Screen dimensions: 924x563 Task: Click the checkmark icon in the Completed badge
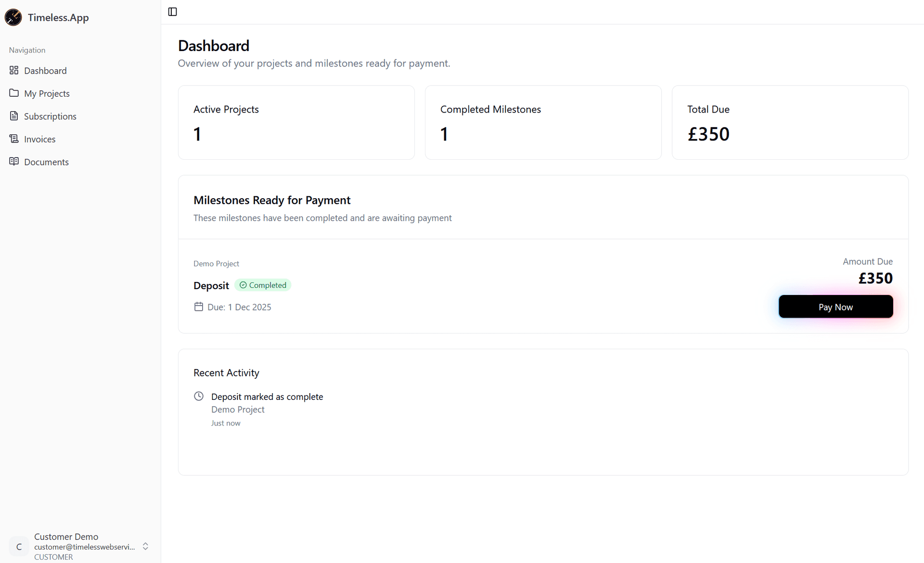244,285
